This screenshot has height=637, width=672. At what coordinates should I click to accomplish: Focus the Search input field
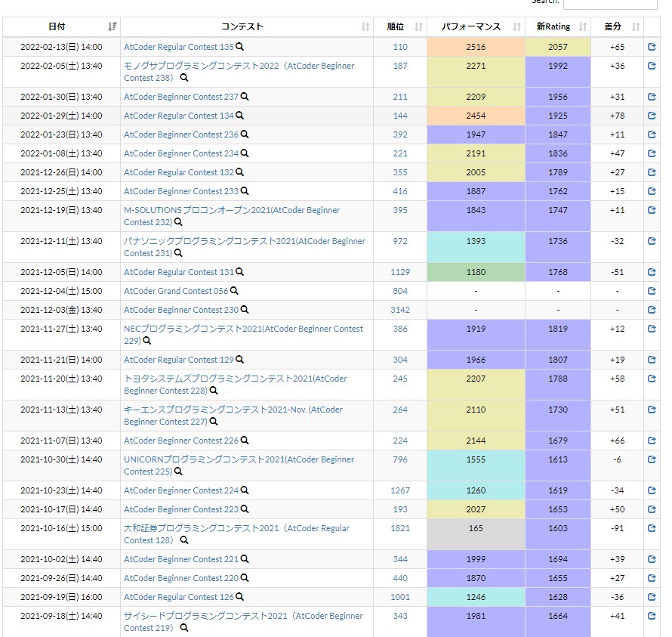(x=610, y=4)
